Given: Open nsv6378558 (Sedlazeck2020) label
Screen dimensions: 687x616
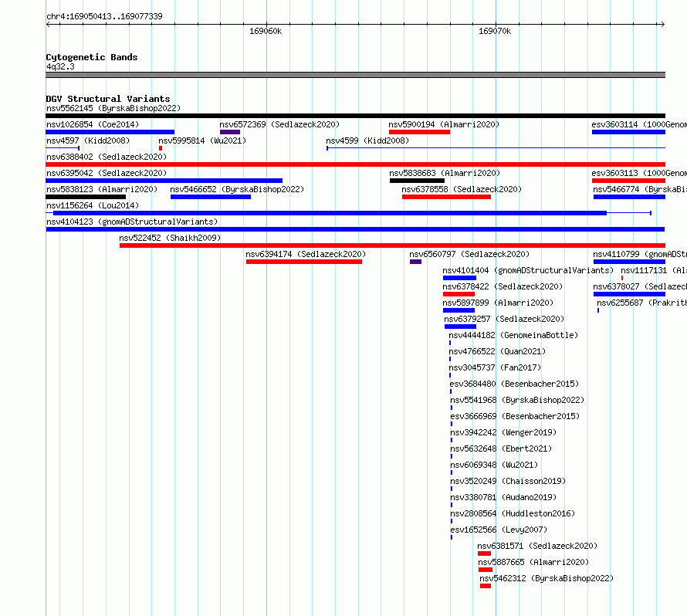Looking at the screenshot, I should [462, 189].
